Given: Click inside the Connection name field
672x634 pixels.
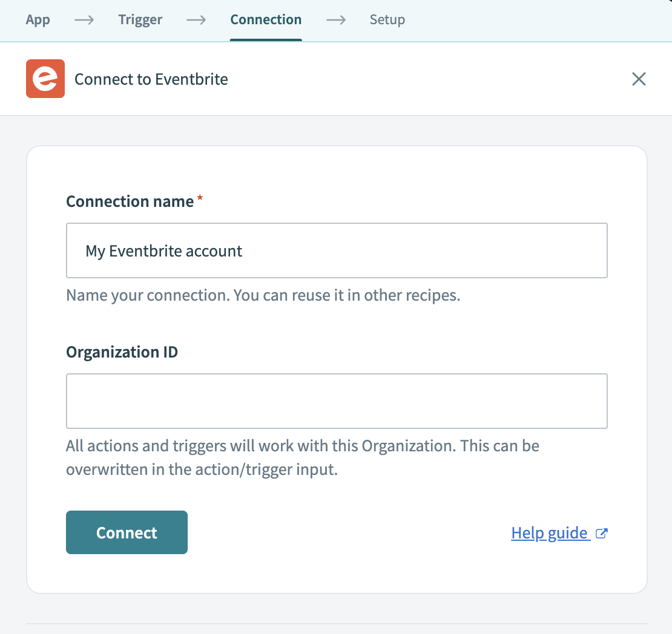Looking at the screenshot, I should tap(337, 250).
